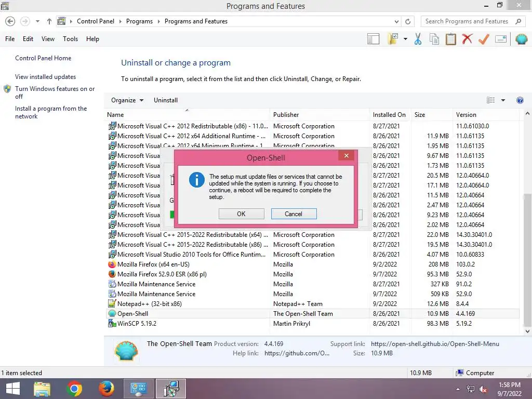Select Mozilla Firefox 52.9.0 ESR (x86 pl)
The width and height of the screenshot is (532, 399).
coord(312,274)
